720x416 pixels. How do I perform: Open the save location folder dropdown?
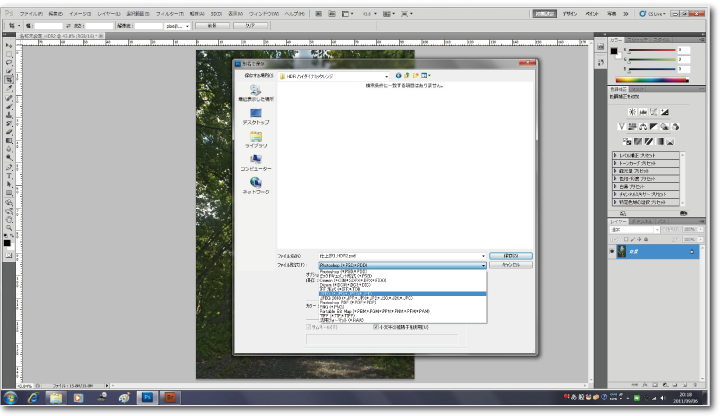[x=386, y=75]
